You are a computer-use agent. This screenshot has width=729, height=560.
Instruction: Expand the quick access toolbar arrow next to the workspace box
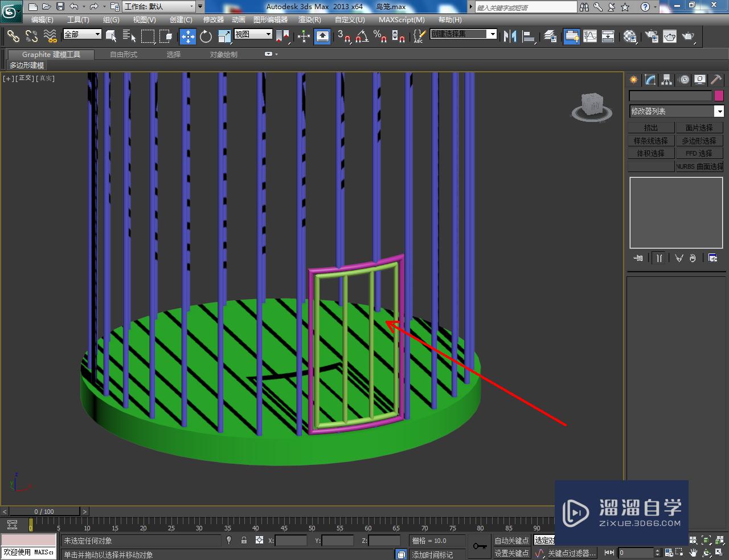tap(200, 7)
